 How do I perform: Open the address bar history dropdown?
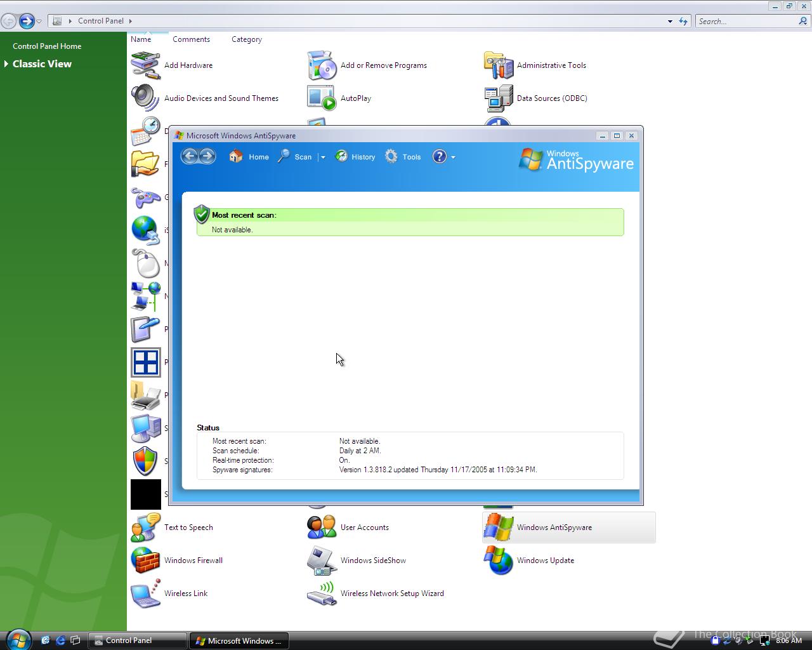tap(670, 21)
